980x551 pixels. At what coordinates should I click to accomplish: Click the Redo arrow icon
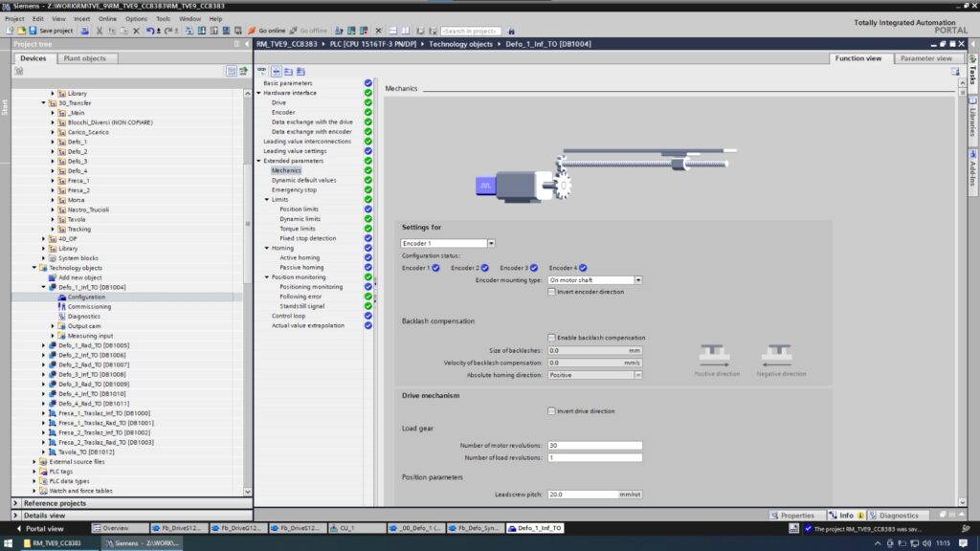click(168, 31)
